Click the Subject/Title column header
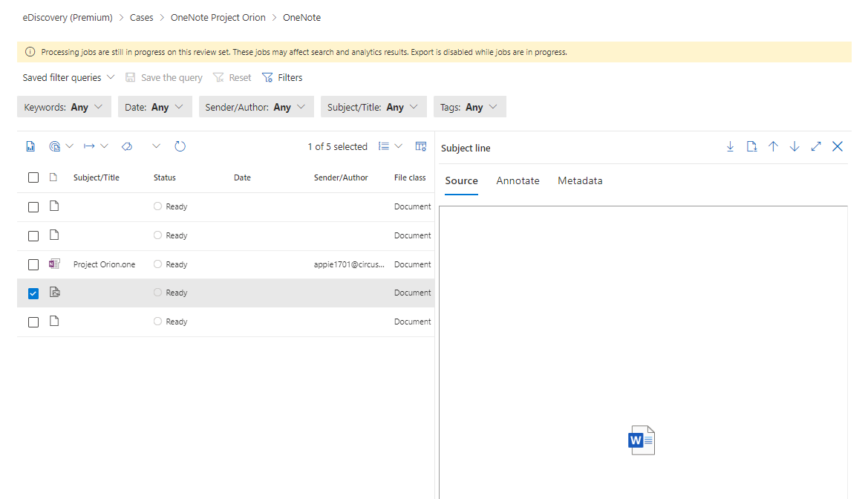Image resolution: width=868 pixels, height=499 pixels. tap(96, 177)
